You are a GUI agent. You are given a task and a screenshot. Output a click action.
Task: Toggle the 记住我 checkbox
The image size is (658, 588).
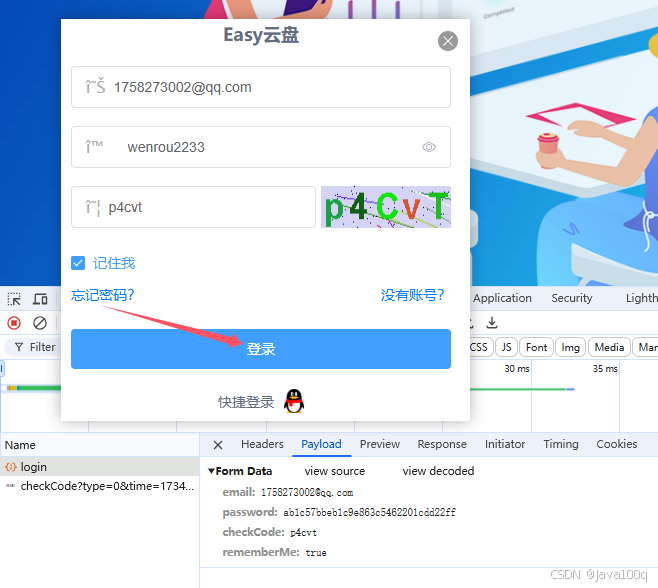point(78,263)
